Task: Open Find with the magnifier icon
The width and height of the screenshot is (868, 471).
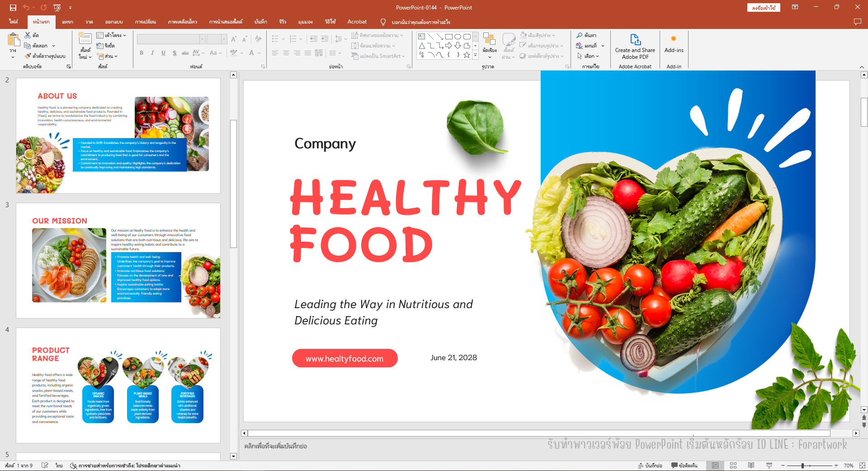Action: pyautogui.click(x=586, y=35)
